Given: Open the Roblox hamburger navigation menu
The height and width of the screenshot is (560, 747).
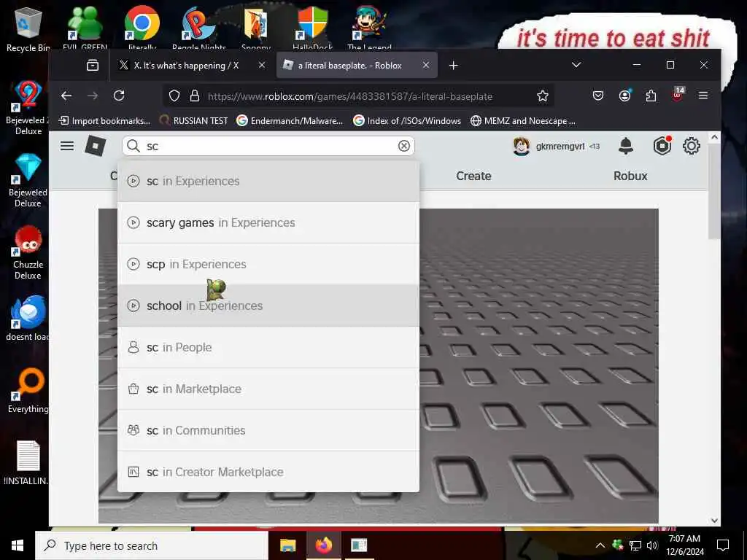Looking at the screenshot, I should 67,146.
